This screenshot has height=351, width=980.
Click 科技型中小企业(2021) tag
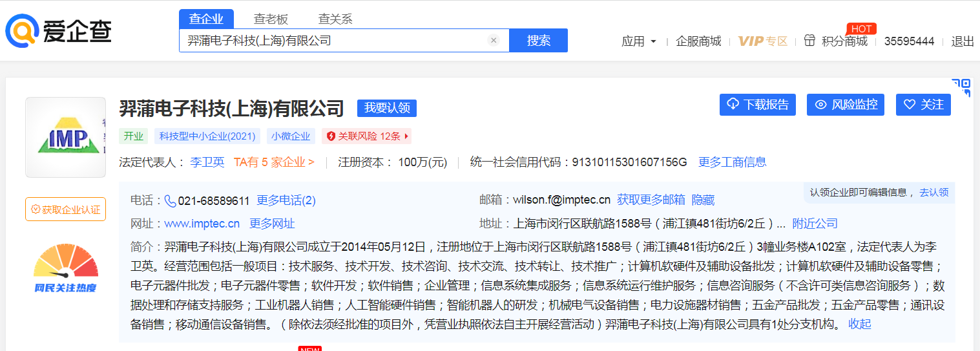pos(207,136)
